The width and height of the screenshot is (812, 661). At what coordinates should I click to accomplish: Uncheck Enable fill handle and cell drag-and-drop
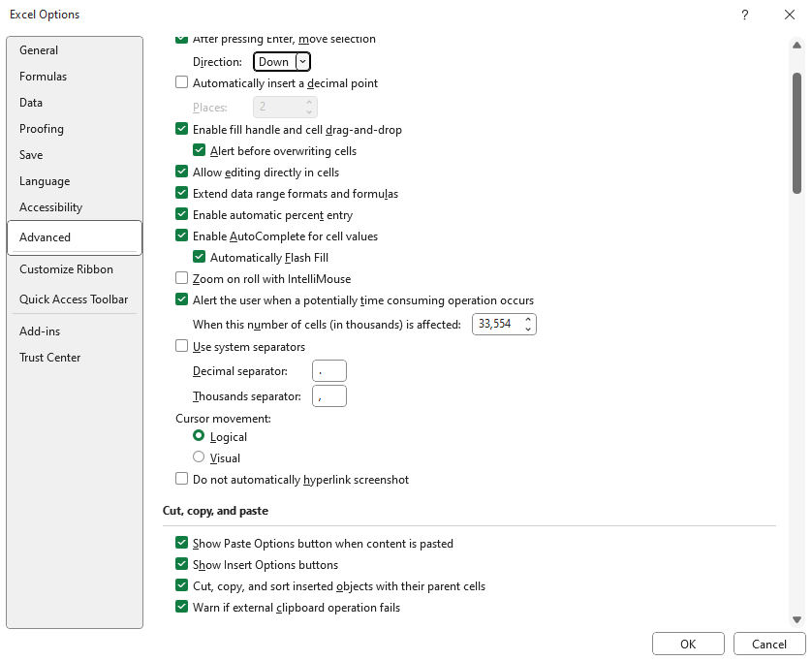tap(181, 129)
